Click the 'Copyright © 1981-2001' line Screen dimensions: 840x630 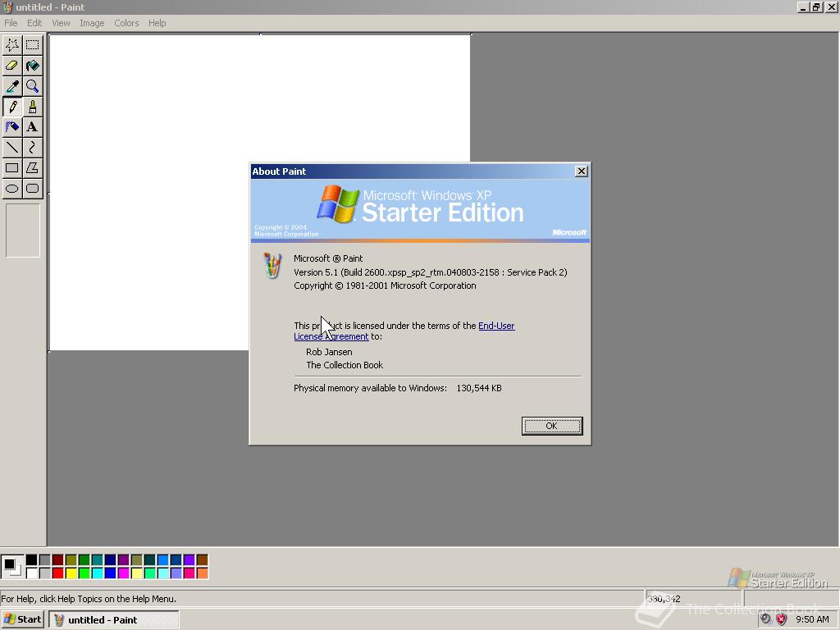(x=385, y=285)
